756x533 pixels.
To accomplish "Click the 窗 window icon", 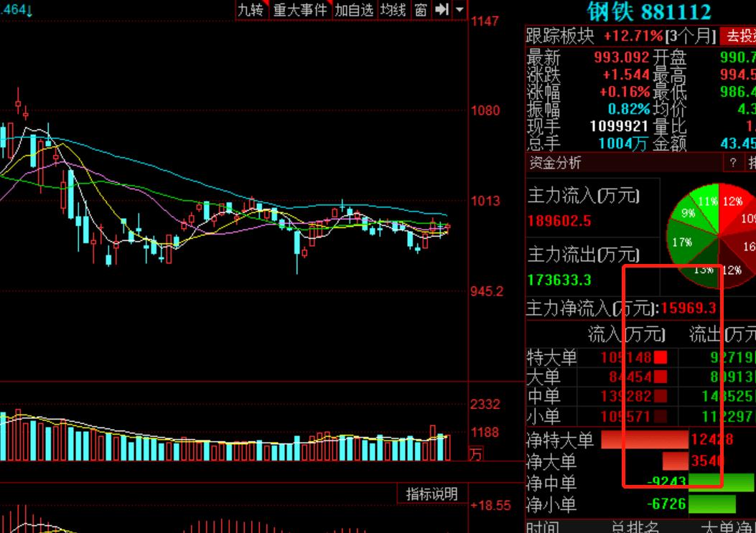I will 420,10.
